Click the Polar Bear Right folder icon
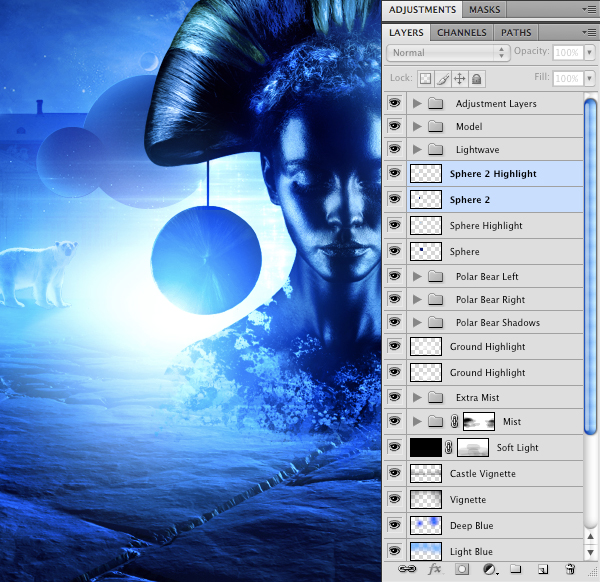 pos(435,299)
